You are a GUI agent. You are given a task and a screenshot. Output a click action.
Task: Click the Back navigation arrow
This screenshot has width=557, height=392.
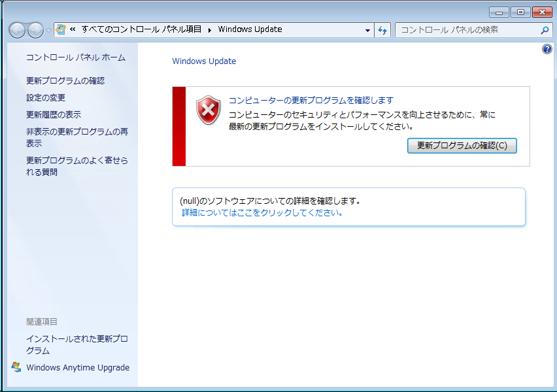tap(17, 30)
